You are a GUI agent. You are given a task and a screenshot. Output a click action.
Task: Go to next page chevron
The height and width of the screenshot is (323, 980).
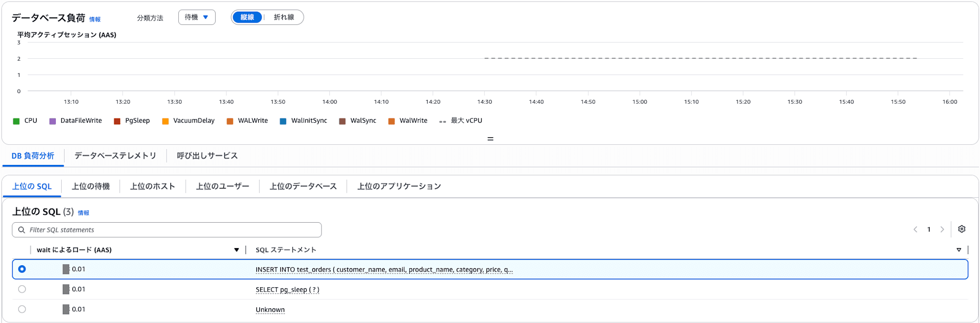[x=942, y=229]
